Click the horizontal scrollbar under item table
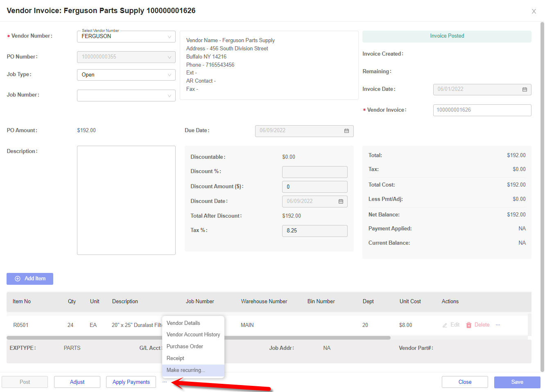 point(199,338)
